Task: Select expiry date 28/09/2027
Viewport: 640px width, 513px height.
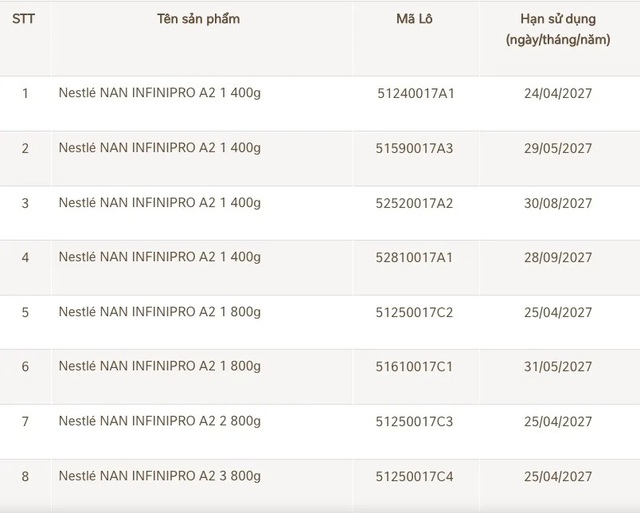Action: point(558,258)
